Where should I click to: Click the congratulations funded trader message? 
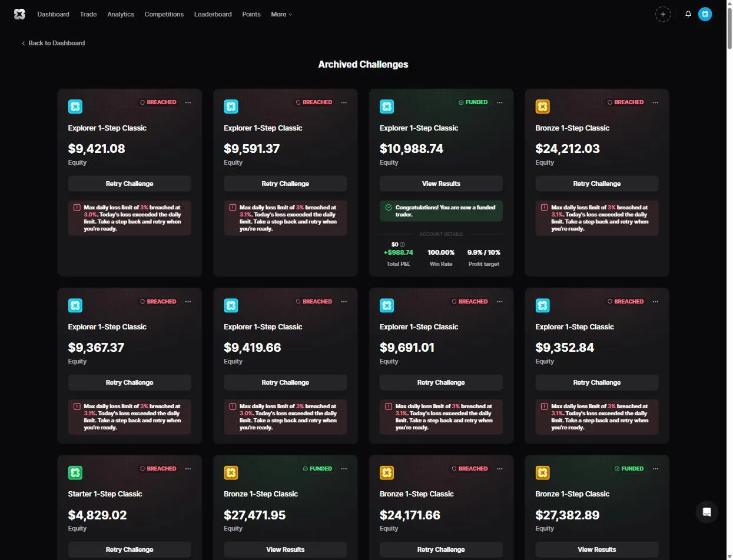pos(441,211)
